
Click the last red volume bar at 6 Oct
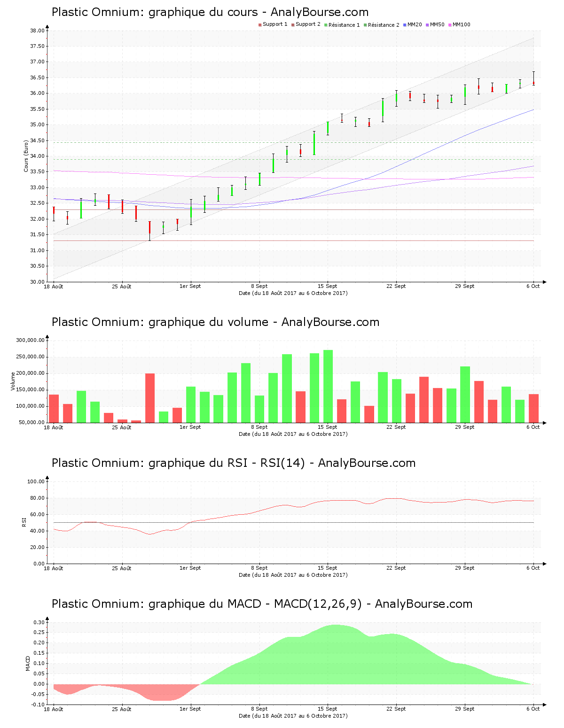(533, 408)
